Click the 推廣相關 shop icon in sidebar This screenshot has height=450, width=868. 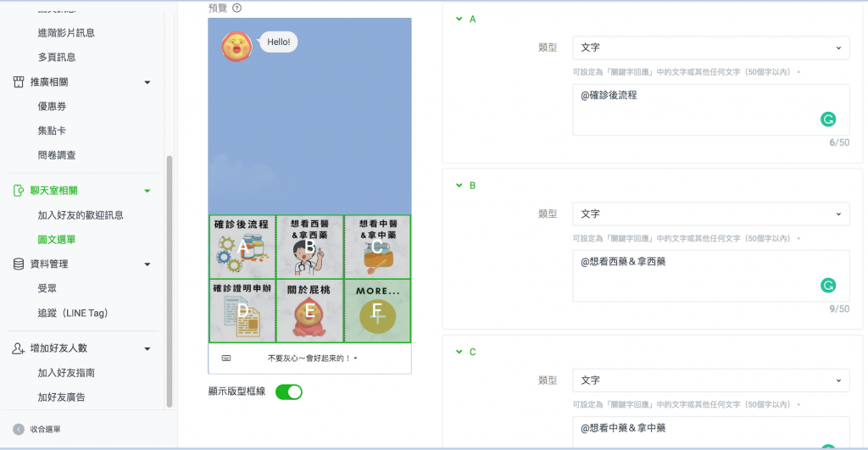(19, 82)
